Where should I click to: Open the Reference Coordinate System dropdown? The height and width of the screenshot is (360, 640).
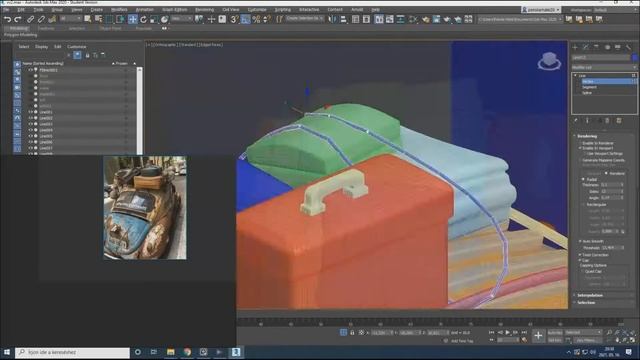pyautogui.click(x=182, y=19)
